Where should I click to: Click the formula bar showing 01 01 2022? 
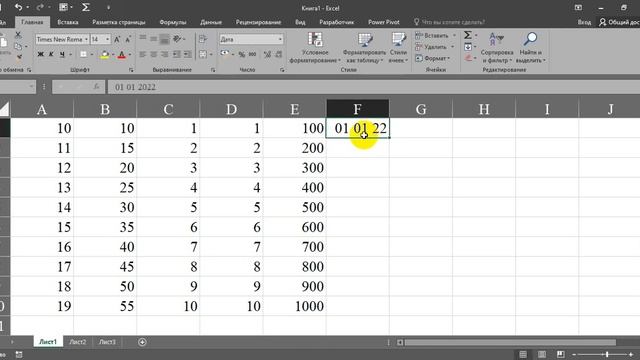(x=373, y=87)
